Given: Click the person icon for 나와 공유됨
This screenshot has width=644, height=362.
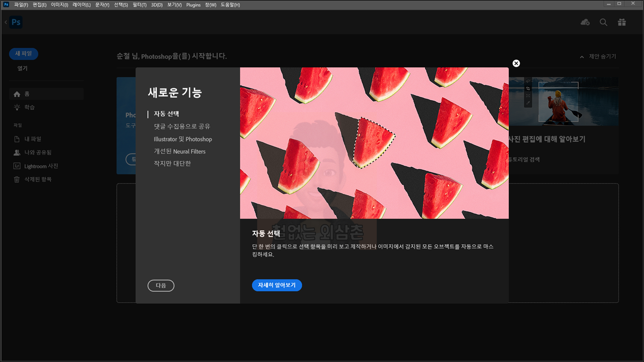Looking at the screenshot, I should (17, 152).
